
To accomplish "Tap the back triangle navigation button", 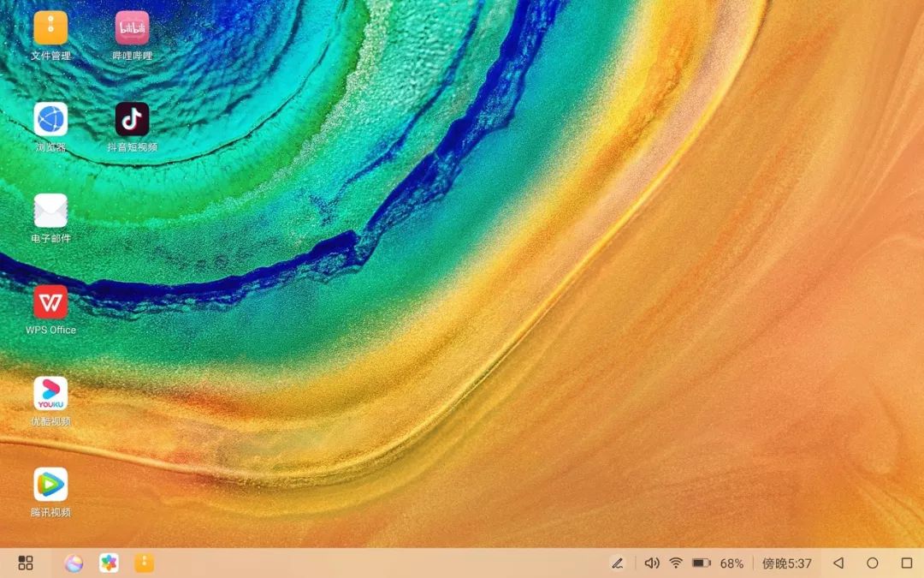I will (838, 563).
